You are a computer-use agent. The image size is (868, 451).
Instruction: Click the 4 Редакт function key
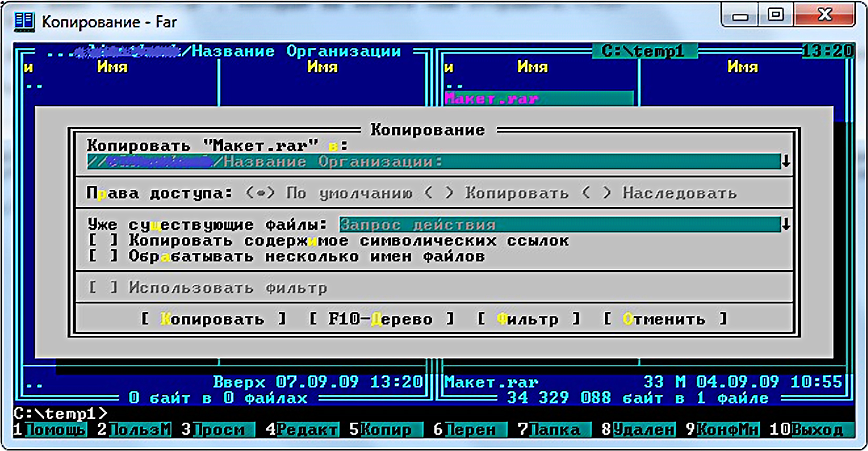tap(302, 429)
